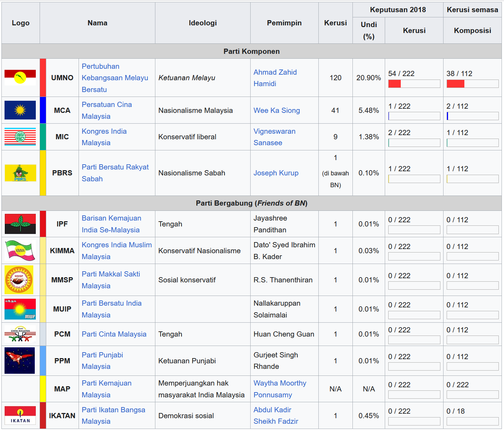Open Parti Kemajuan Malaysia link
The width and height of the screenshot is (504, 430).
pos(107,389)
